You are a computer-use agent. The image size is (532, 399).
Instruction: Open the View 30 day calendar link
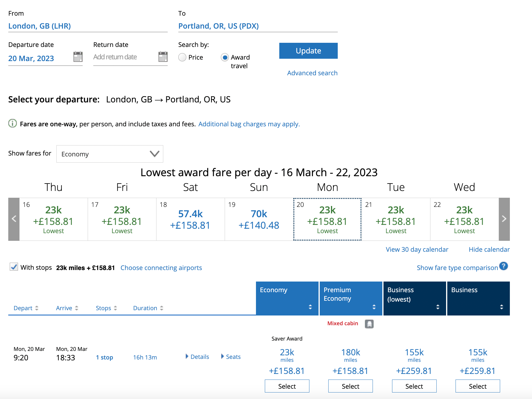[x=417, y=249]
